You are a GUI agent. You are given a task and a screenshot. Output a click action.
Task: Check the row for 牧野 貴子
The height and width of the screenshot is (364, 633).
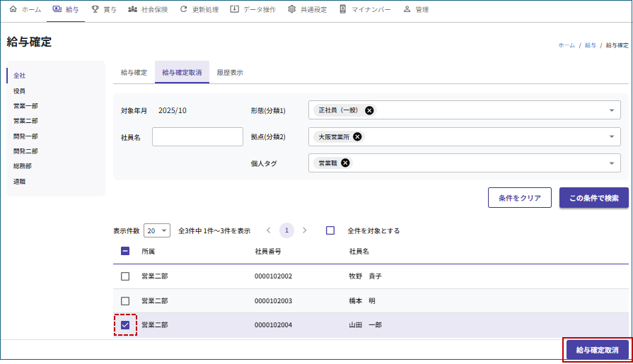pos(125,276)
